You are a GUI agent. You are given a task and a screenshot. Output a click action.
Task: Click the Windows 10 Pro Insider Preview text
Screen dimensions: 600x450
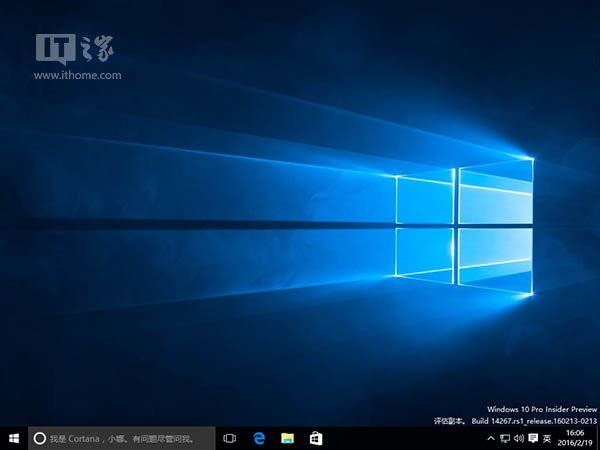click(x=541, y=410)
